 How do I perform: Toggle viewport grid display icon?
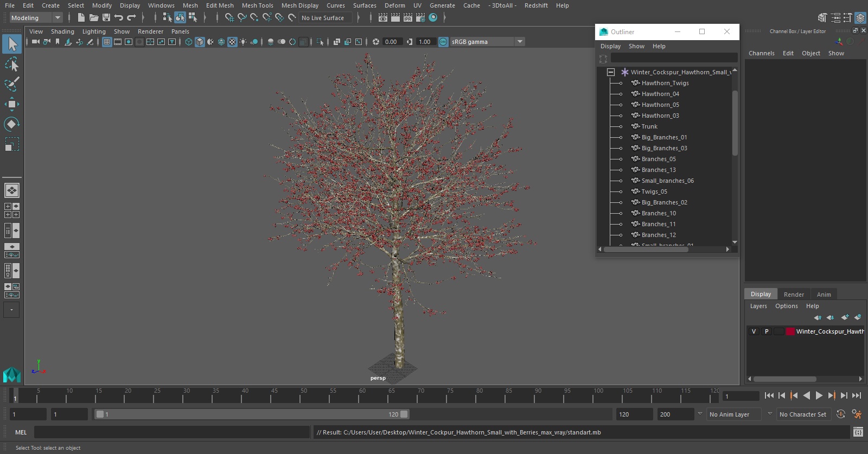107,42
